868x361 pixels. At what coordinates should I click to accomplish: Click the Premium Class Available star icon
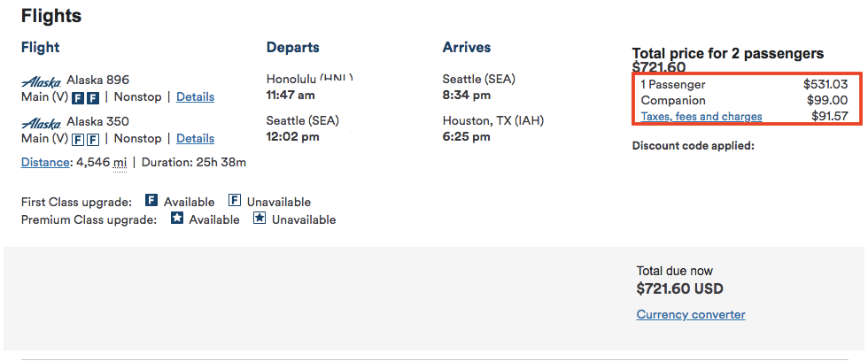[176, 219]
